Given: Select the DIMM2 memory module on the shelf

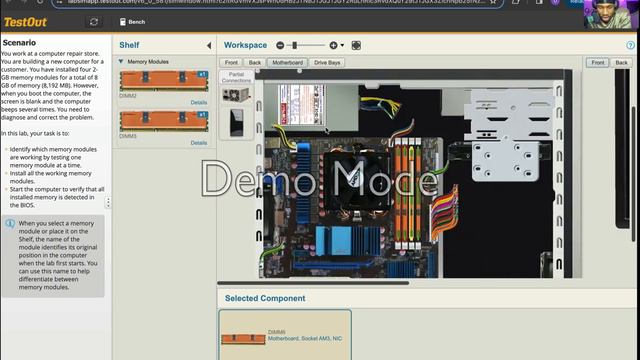Looking at the screenshot, I should pos(164,80).
